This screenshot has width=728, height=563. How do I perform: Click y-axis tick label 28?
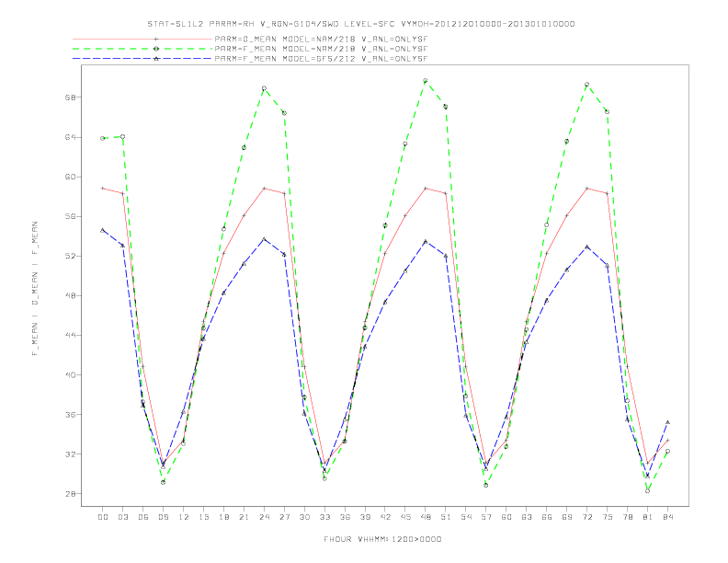pyautogui.click(x=70, y=493)
